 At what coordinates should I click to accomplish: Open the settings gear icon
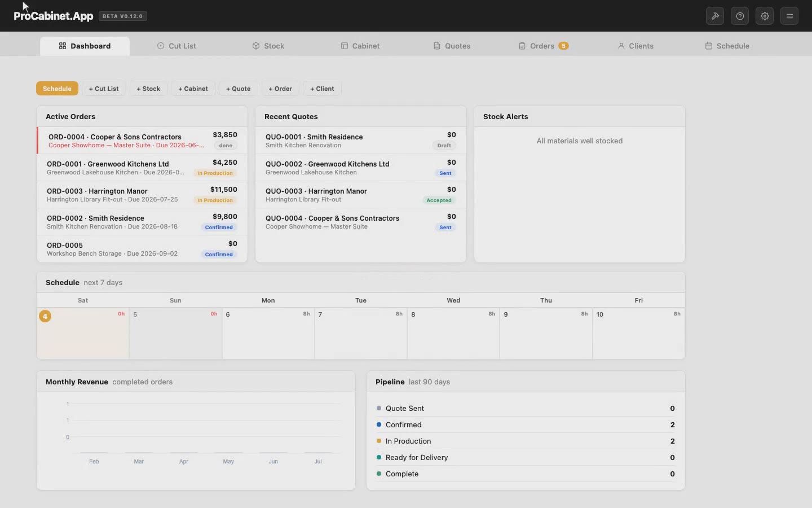coord(765,16)
